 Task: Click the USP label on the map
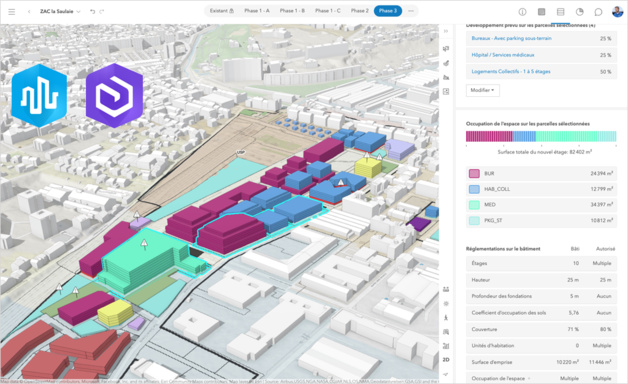tap(241, 153)
